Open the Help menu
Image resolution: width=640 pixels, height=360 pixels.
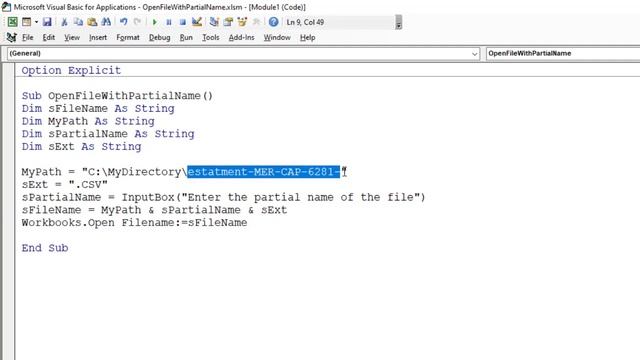tap(307, 38)
